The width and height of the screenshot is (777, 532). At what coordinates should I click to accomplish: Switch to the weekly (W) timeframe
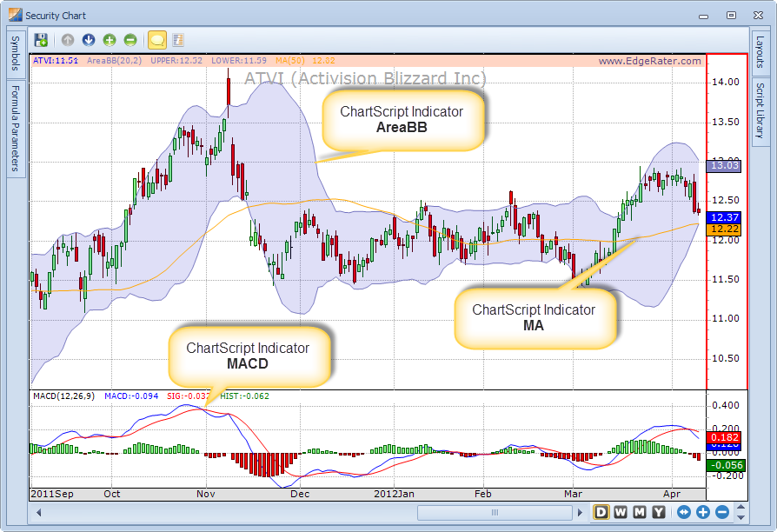[x=621, y=512]
